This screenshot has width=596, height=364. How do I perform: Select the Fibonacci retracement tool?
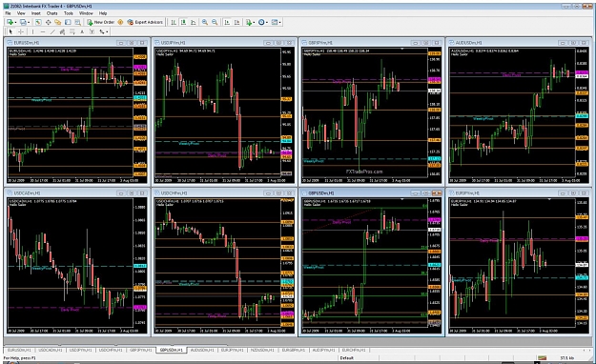pyautogui.click(x=72, y=31)
